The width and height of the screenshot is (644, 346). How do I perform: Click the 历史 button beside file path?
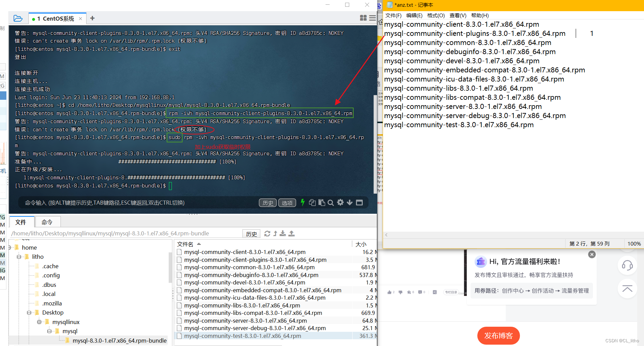(252, 234)
